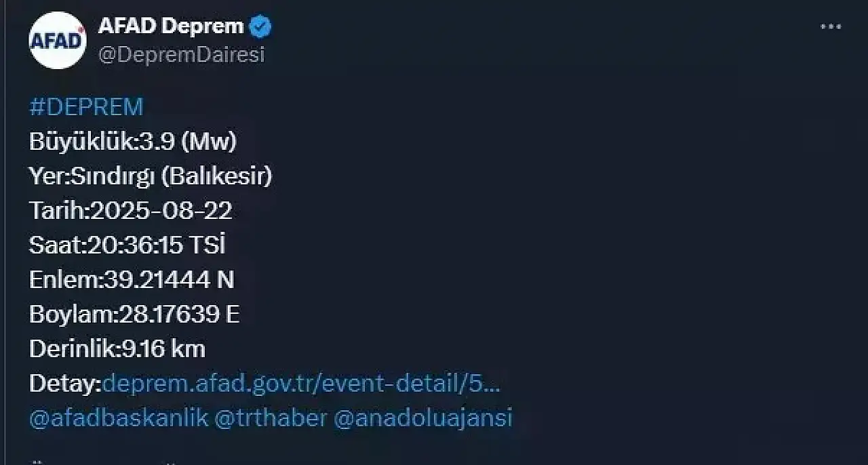868x465 pixels.
Task: Open the three-dot more options menu
Action: pos(831,27)
